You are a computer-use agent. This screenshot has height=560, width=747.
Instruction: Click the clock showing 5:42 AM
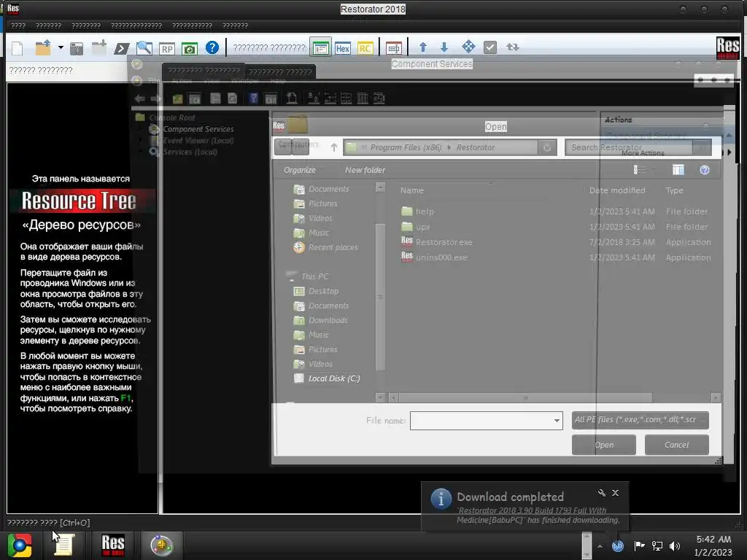pyautogui.click(x=713, y=540)
